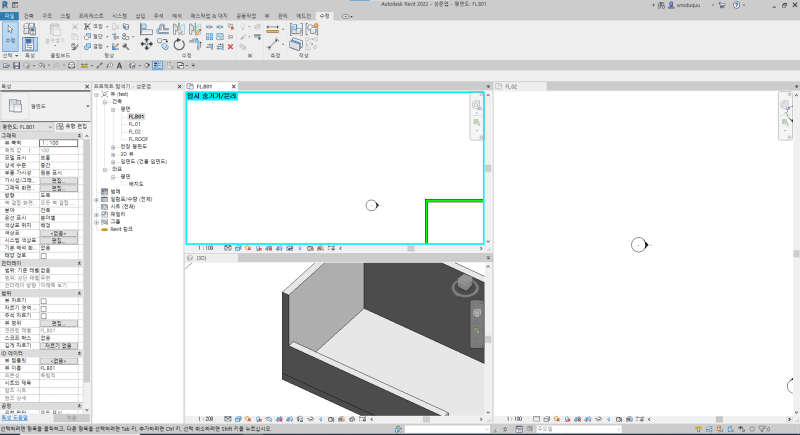This screenshot has height=435, width=800.
Task: Toggle the Annotation Crop checkbox
Action: 43,316
